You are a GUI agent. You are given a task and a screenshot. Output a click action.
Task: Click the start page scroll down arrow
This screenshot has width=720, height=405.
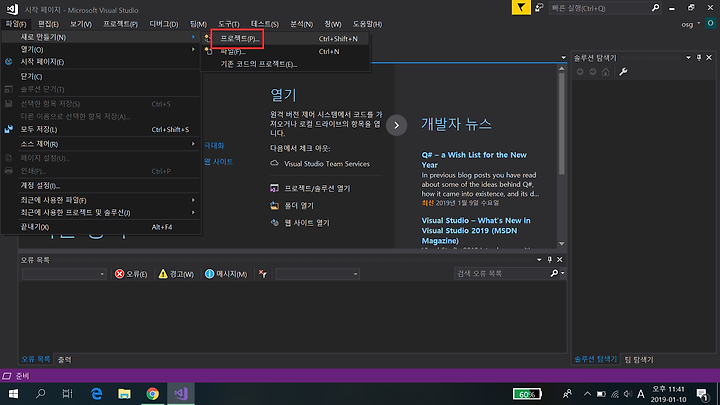point(562,244)
